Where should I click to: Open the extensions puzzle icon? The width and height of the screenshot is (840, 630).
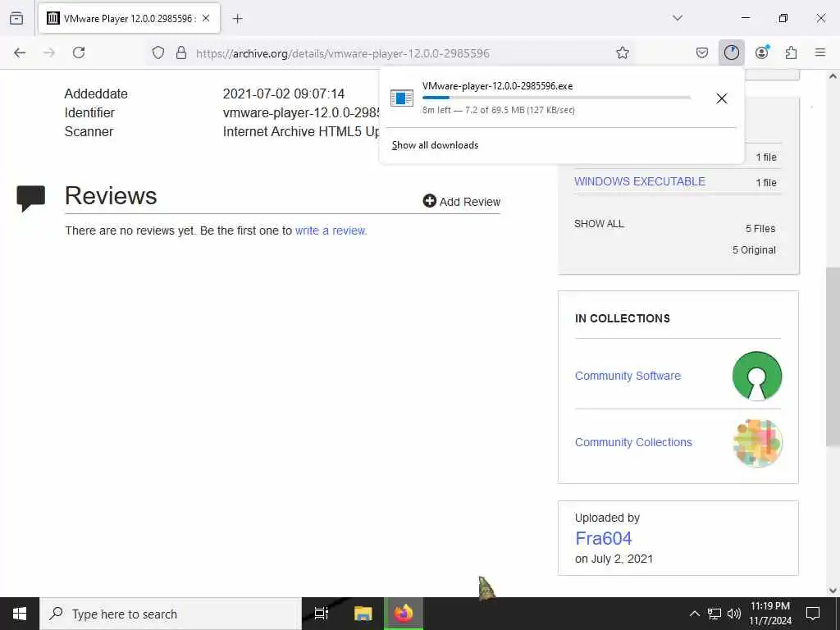792,52
